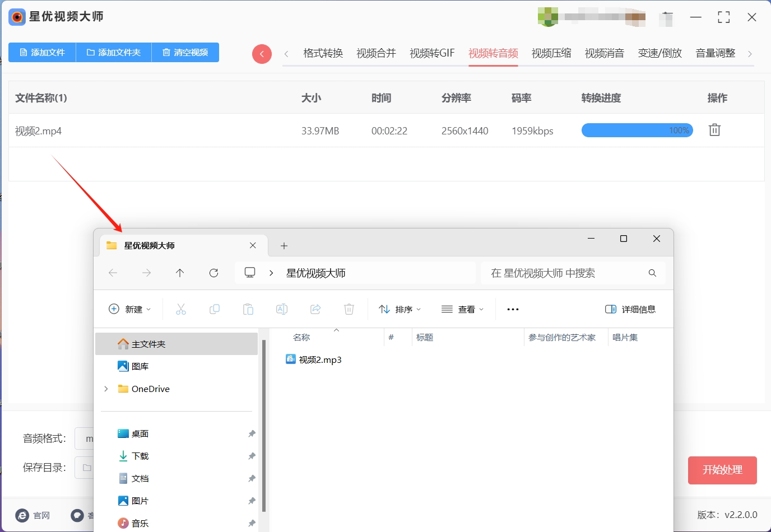Screen dimensions: 771x532
Task: Click the 添加文件 button
Action: (x=42, y=52)
